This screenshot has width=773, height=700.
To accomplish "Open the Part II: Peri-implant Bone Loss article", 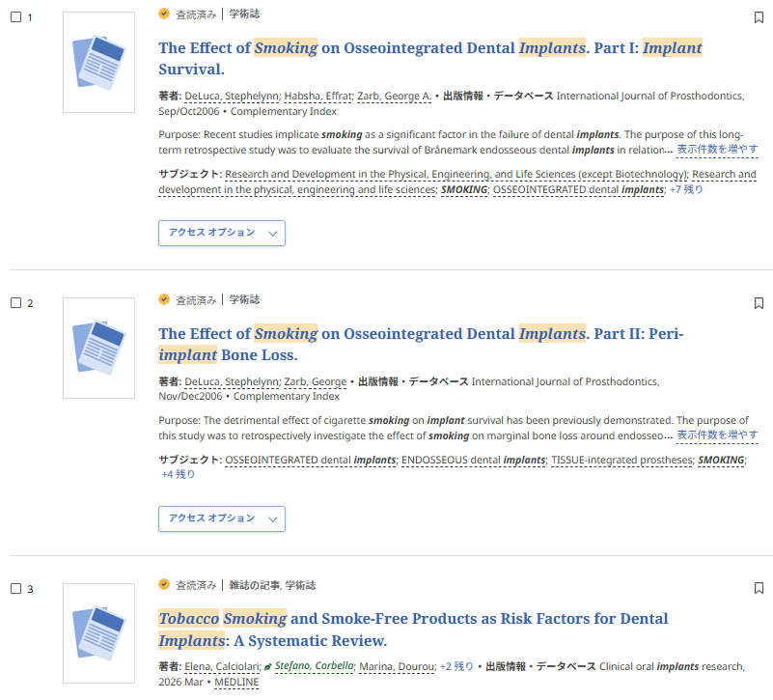I will pos(420,344).
